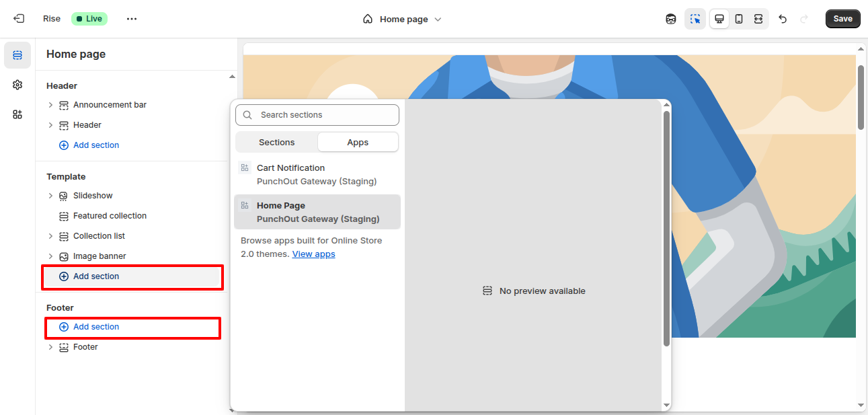Open the App embeds sidebar icon
This screenshot has height=415, width=868.
[x=17, y=114]
